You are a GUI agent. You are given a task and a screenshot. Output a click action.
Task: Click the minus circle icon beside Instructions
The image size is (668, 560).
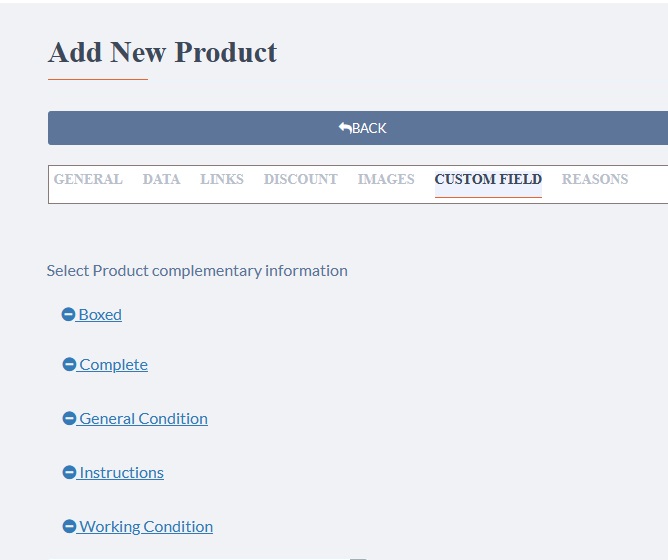[x=69, y=472]
